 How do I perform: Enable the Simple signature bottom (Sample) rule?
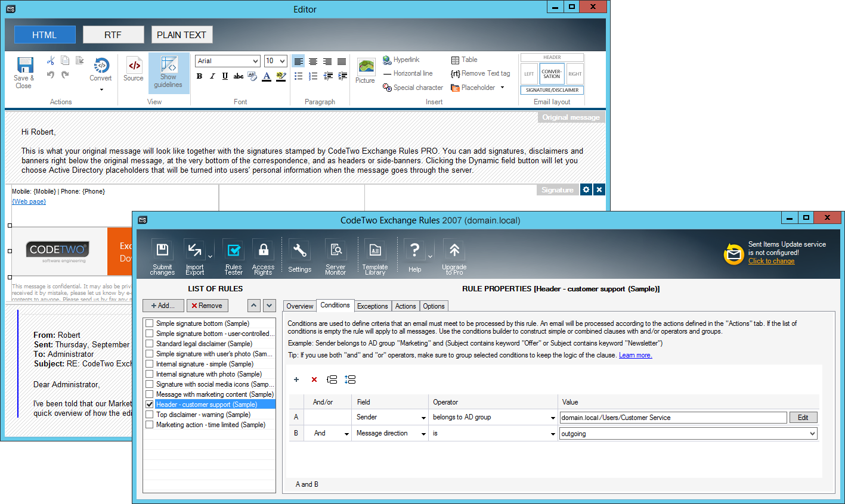pyautogui.click(x=150, y=323)
